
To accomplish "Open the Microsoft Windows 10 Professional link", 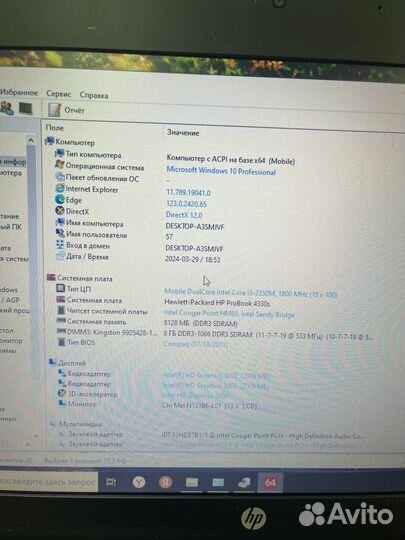I will [221, 171].
